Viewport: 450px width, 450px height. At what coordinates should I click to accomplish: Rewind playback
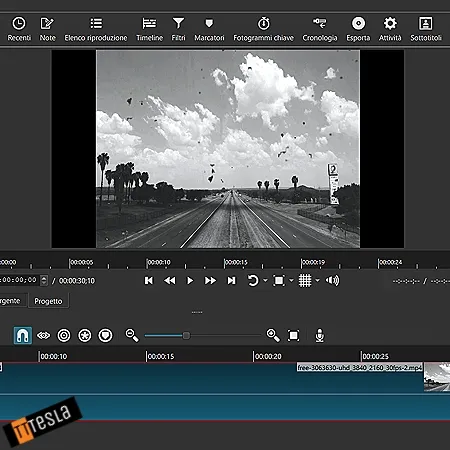(170, 281)
